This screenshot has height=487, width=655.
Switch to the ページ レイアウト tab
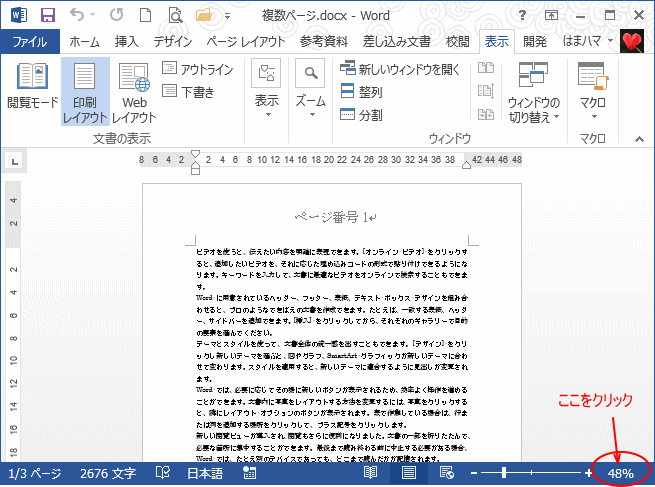click(x=246, y=41)
